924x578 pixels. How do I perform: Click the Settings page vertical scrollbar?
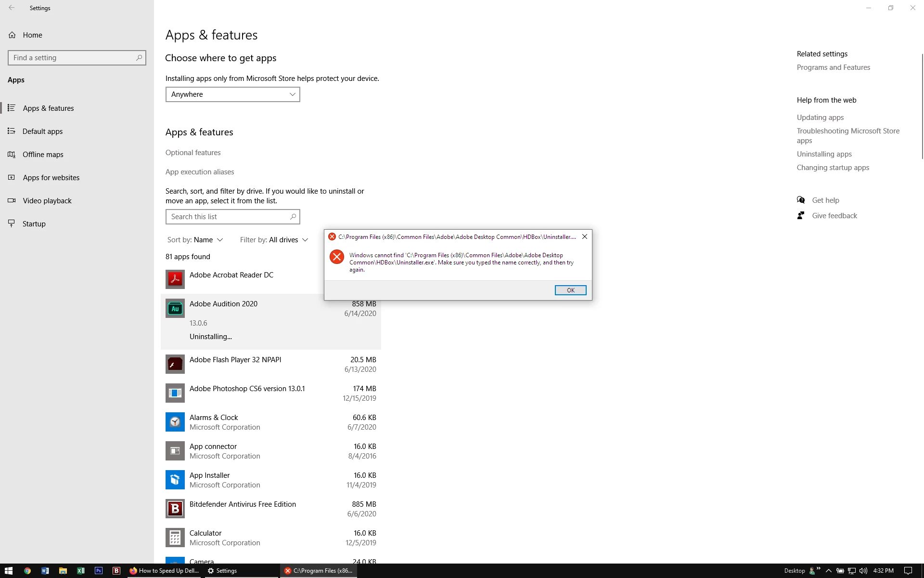(x=922, y=106)
